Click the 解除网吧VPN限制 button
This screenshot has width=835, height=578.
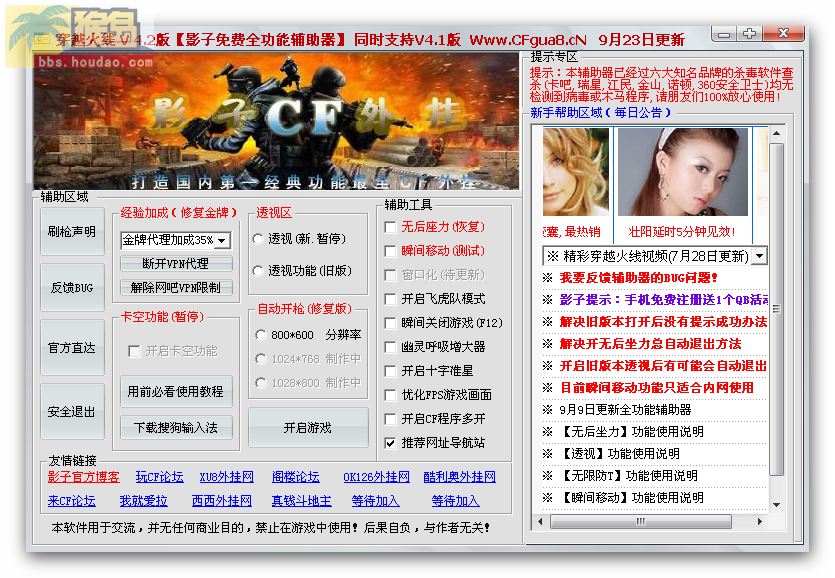click(176, 288)
